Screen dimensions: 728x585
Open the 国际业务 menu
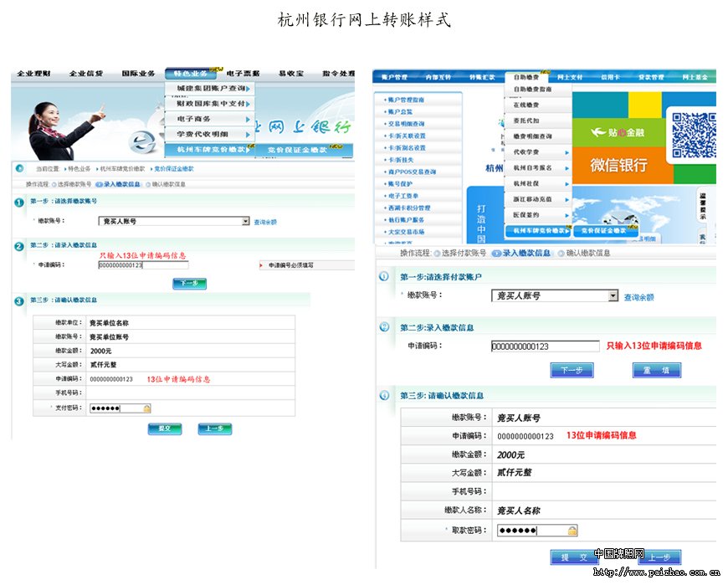click(138, 74)
